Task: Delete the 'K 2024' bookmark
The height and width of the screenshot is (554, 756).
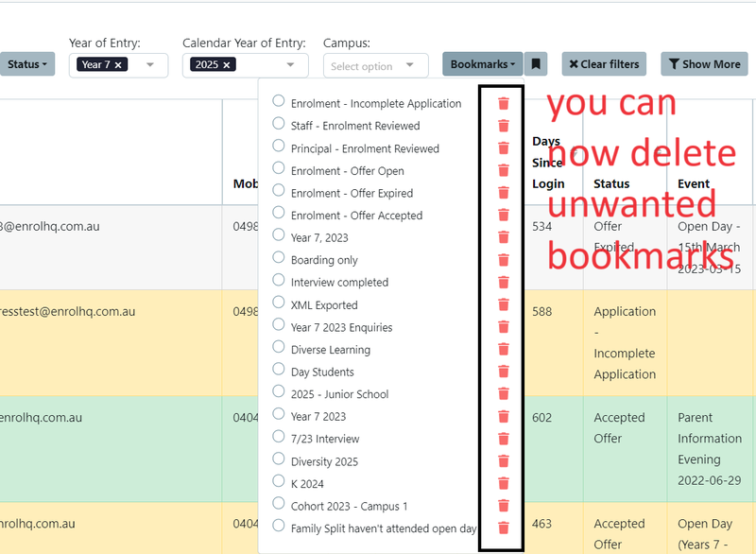Action: (504, 483)
